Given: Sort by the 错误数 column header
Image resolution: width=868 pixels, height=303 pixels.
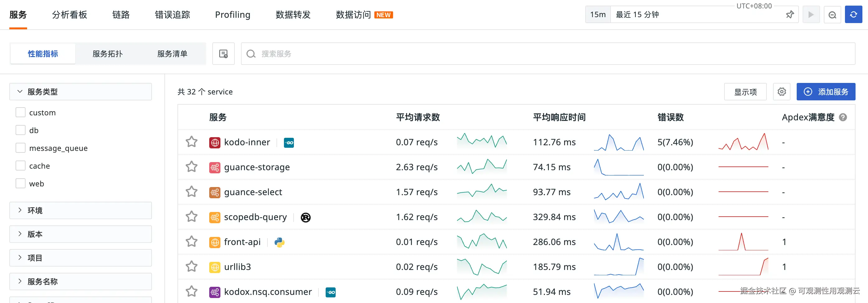Looking at the screenshot, I should coord(671,118).
